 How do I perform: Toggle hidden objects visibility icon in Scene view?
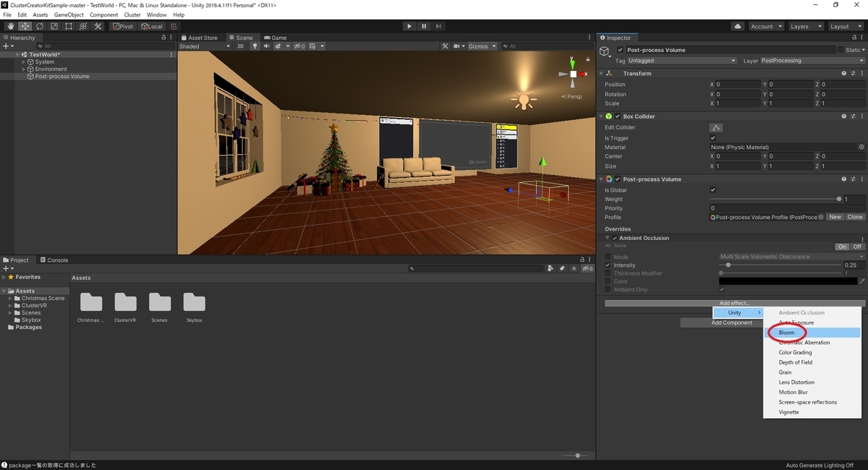tap(299, 46)
